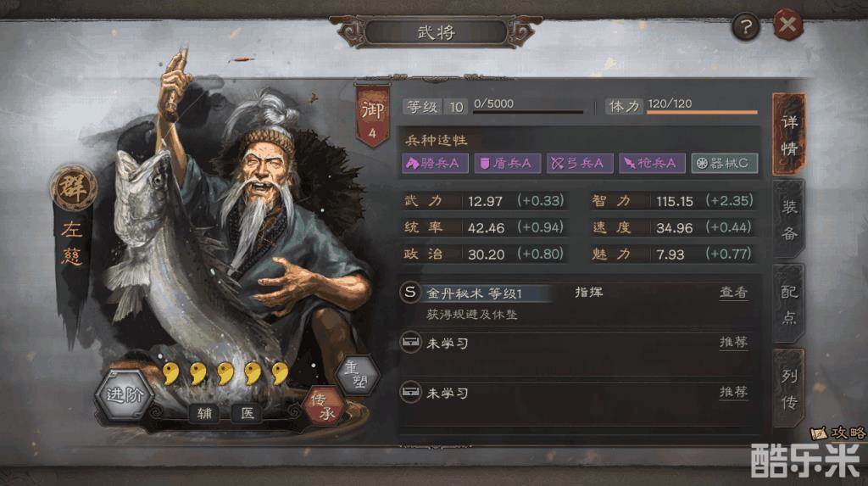Click the 重塑 hexagon icon
Screen dimensions: 868x486
357,375
